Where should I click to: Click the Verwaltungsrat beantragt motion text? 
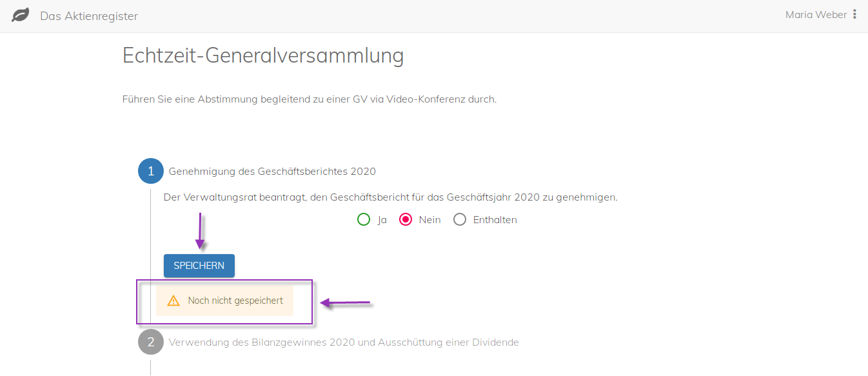pyautogui.click(x=391, y=197)
